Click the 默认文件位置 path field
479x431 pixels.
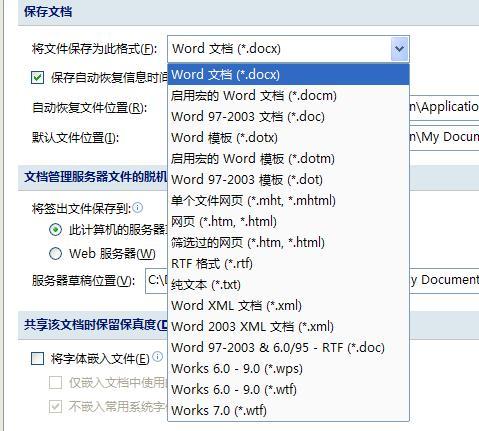tap(444, 137)
